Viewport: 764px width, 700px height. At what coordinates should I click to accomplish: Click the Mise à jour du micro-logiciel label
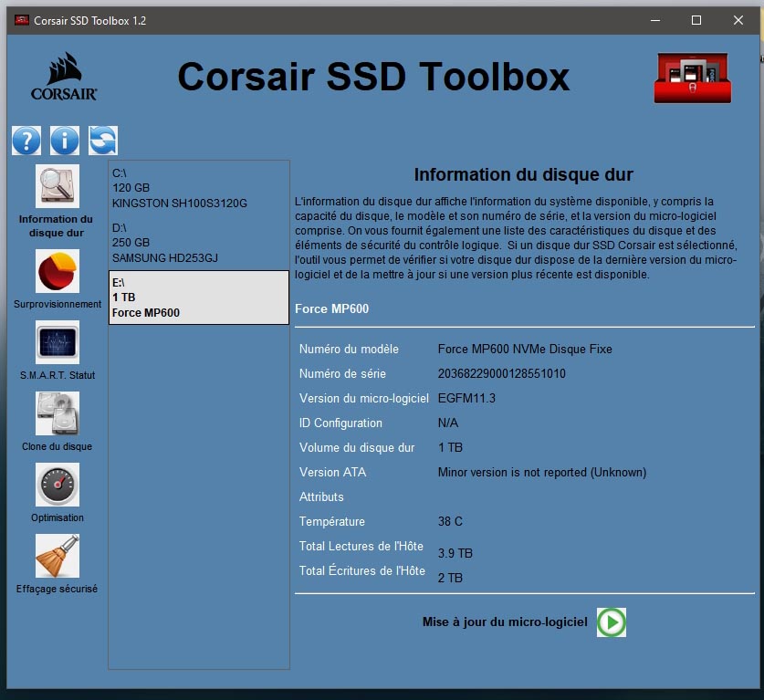coord(505,622)
